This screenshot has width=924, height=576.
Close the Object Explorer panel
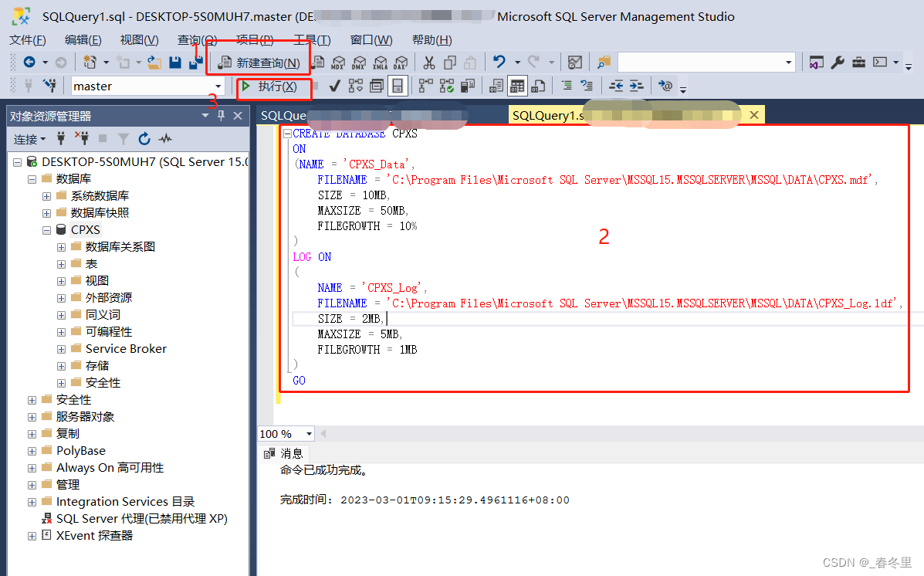point(238,116)
